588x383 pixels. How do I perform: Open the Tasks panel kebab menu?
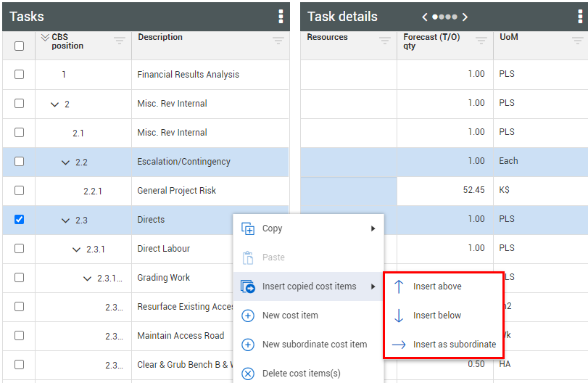click(281, 17)
